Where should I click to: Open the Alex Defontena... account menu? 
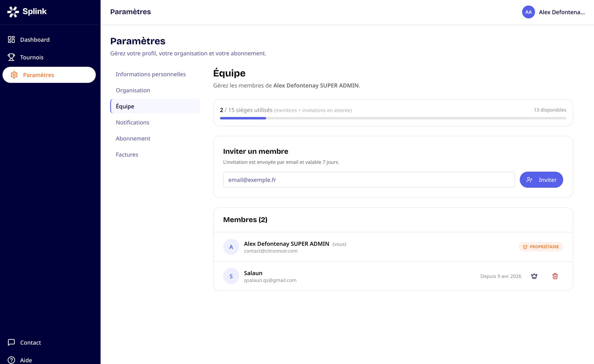point(553,12)
